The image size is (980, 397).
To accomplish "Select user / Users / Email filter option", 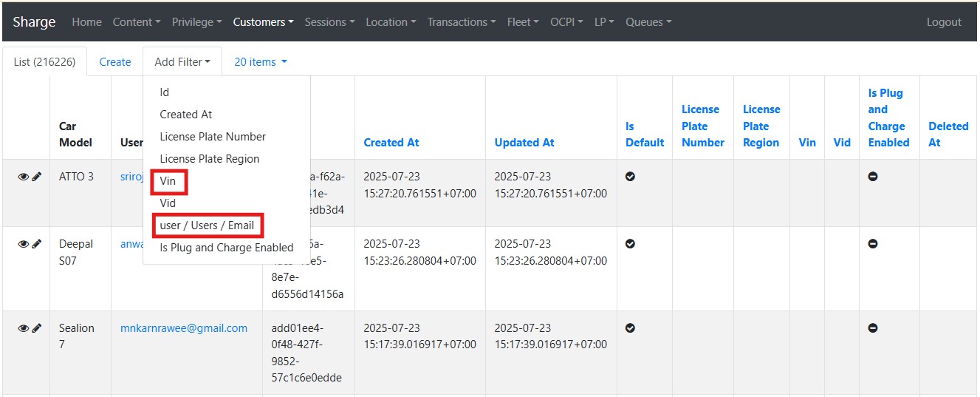I will coord(207,225).
